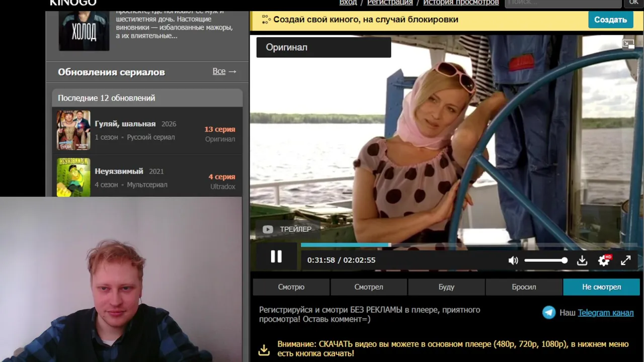Open the YouTube trailer icon
This screenshot has width=644, height=362.
pos(268,229)
